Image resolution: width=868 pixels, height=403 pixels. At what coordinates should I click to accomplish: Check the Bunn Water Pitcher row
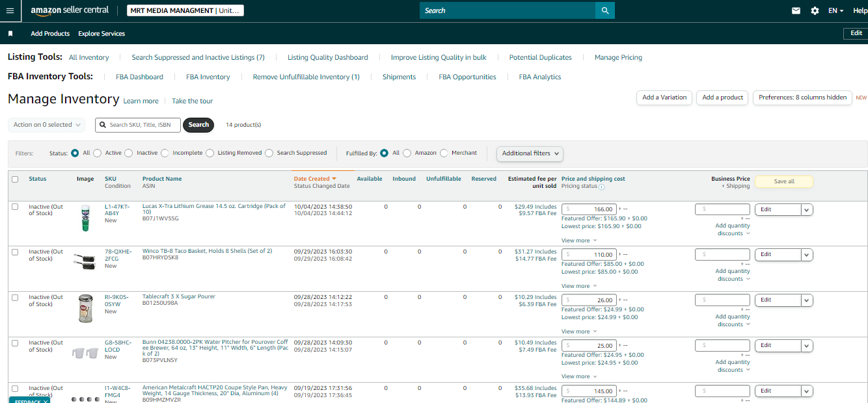(15, 343)
